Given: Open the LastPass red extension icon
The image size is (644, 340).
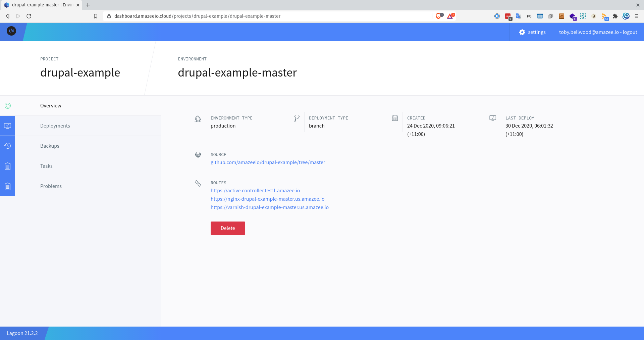Looking at the screenshot, I should tap(508, 16).
